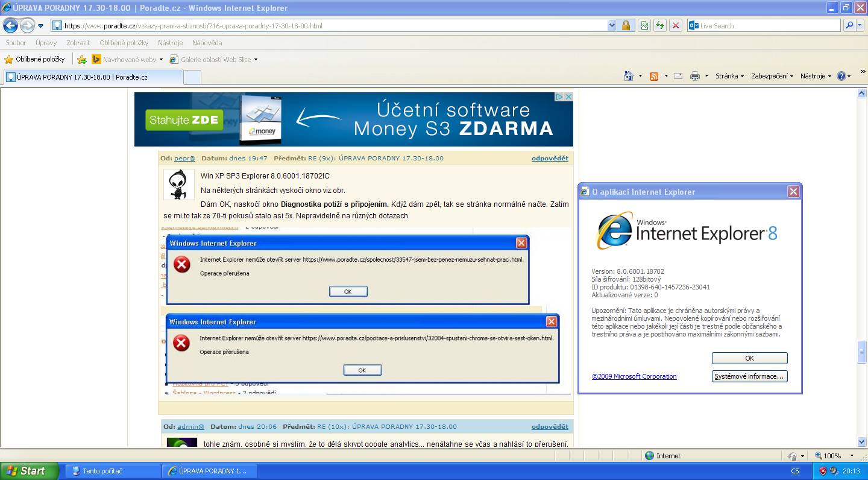Image resolution: width=868 pixels, height=480 pixels.
Task: Open the Nástroje command bar menu
Action: click(816, 76)
